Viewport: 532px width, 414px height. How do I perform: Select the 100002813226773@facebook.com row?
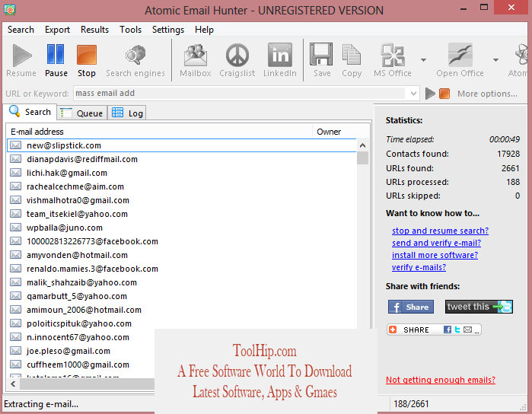pyautogui.click(x=181, y=241)
